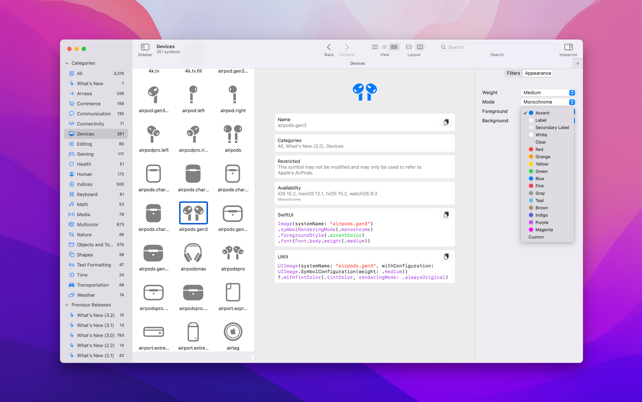Image resolution: width=643 pixels, height=402 pixels.
Task: Choose Secondary Label in the color menu
Action: 547,128
